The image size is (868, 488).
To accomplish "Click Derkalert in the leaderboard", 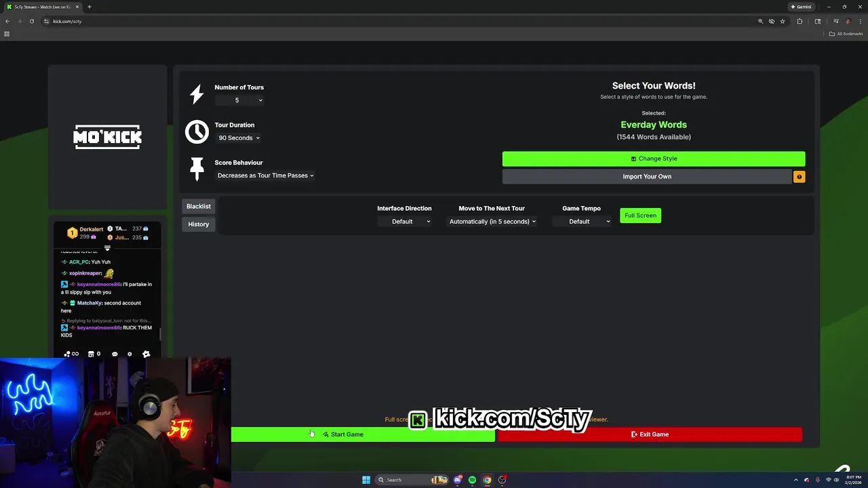I will [x=91, y=229].
